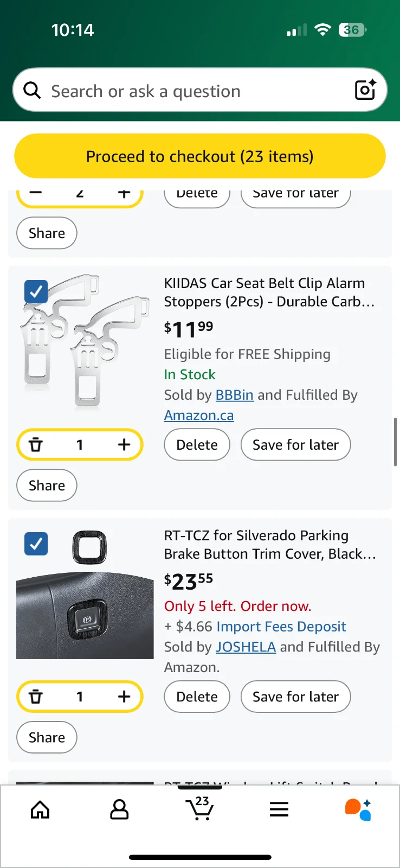The image size is (400, 868).
Task: Tap the search magnifier icon
Action: click(x=33, y=91)
